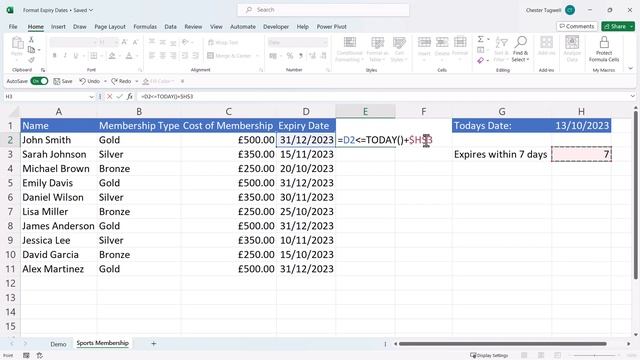Click the Format as Table icon
The image size is (640, 360).
pyautogui.click(x=377, y=42)
